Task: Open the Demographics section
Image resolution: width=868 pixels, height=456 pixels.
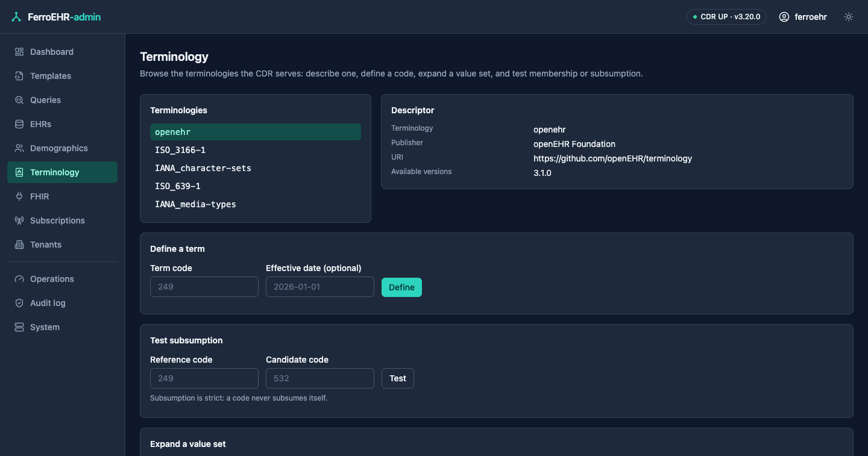Action: (x=62, y=148)
